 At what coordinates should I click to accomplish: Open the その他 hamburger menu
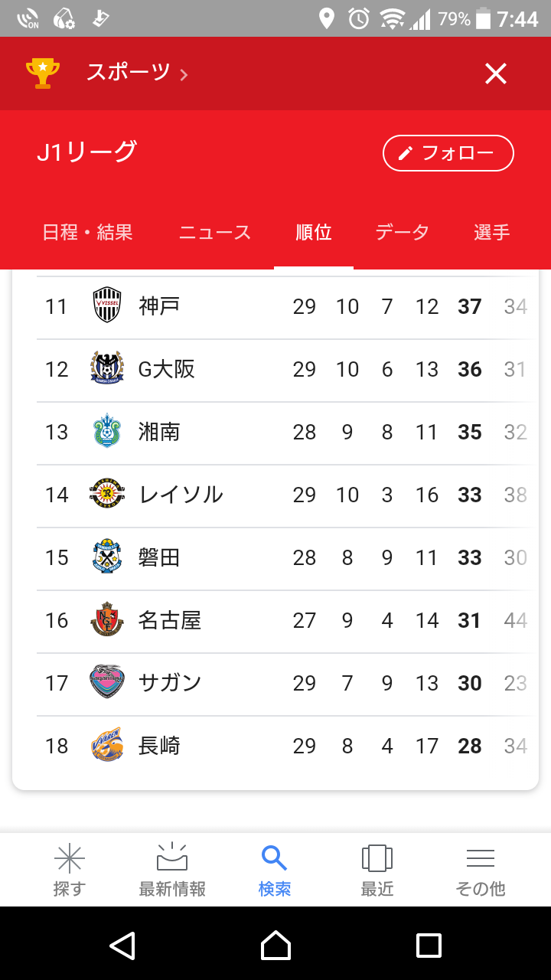(481, 870)
